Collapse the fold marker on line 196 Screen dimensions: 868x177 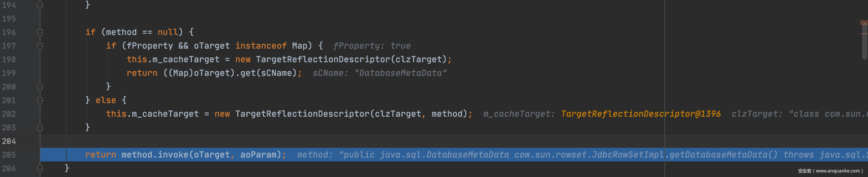point(40,32)
